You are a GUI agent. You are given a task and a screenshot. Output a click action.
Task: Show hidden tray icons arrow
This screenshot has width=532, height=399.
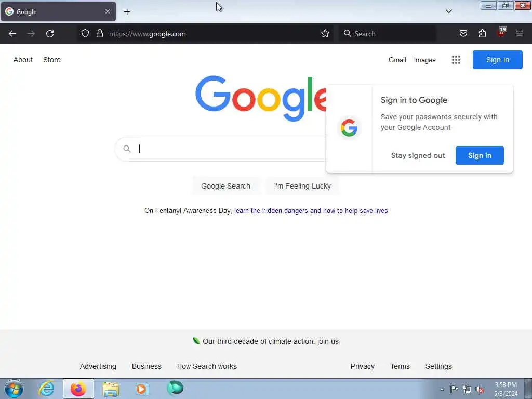(x=442, y=390)
